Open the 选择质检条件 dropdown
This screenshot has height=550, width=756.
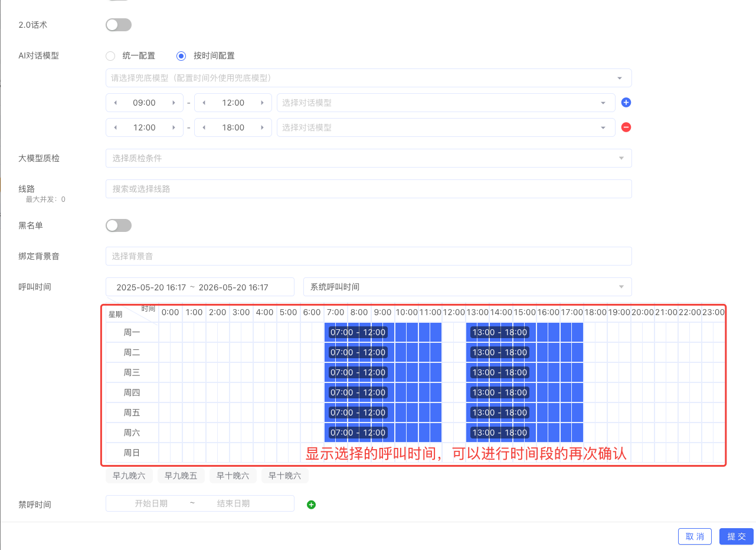[x=369, y=158]
